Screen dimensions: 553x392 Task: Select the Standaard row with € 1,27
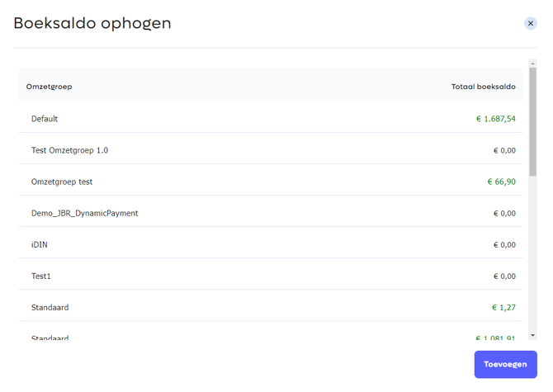[x=271, y=307]
